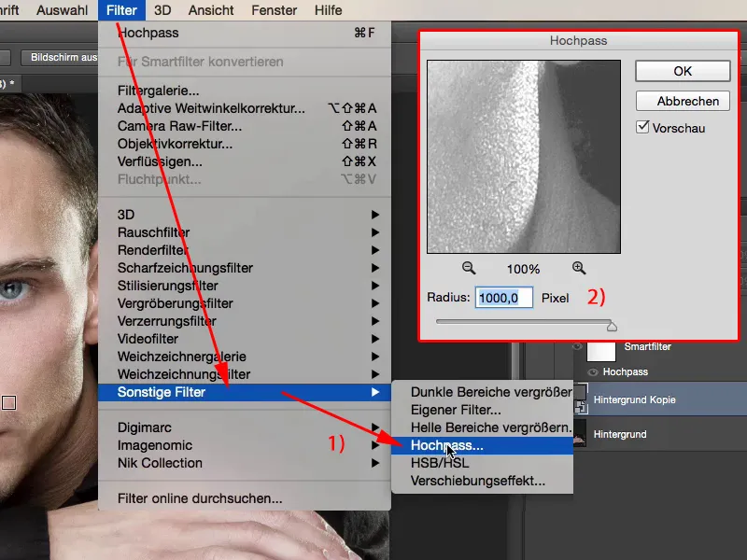Open the Filter menu

(121, 10)
